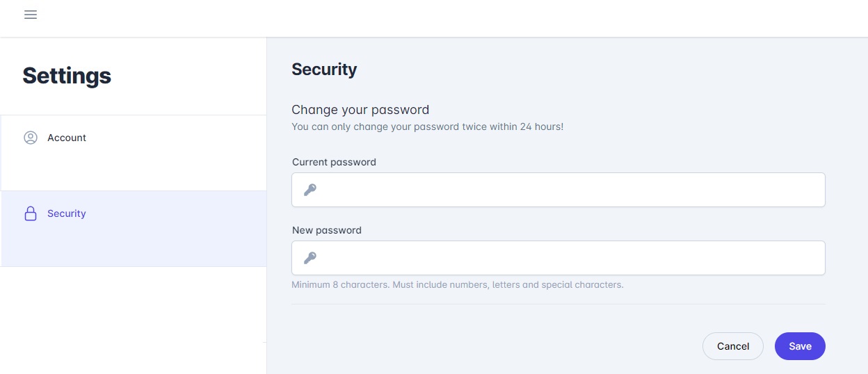
Task: Click the empty top header bar
Action: (x=445, y=17)
